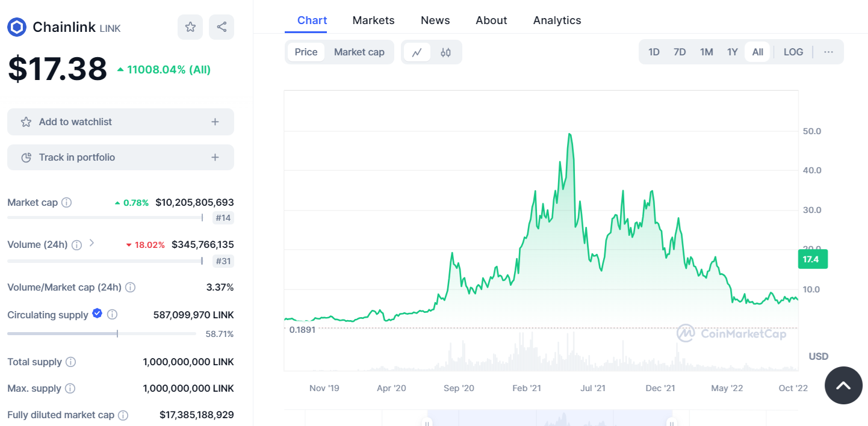
Task: Click the 0.1891 starting price label
Action: pos(302,330)
